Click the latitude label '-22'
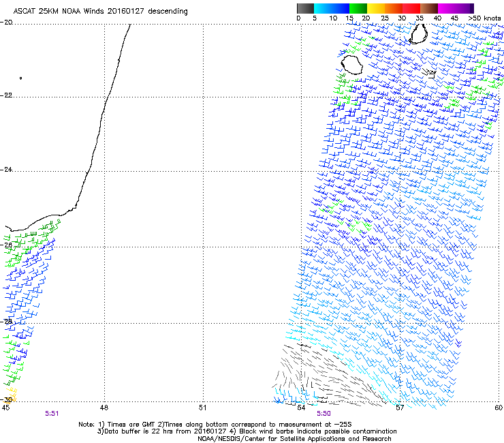This screenshot has height=443, width=504. (x=6, y=95)
